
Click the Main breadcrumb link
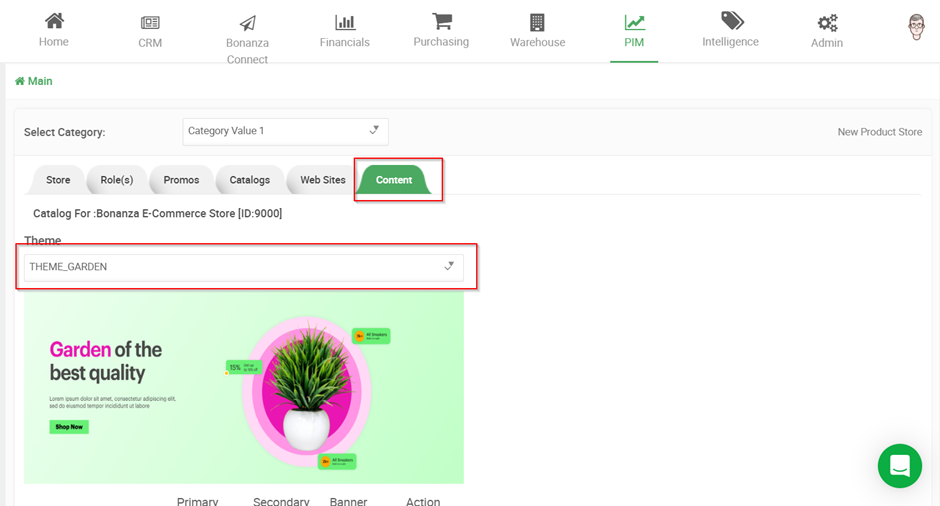click(40, 81)
